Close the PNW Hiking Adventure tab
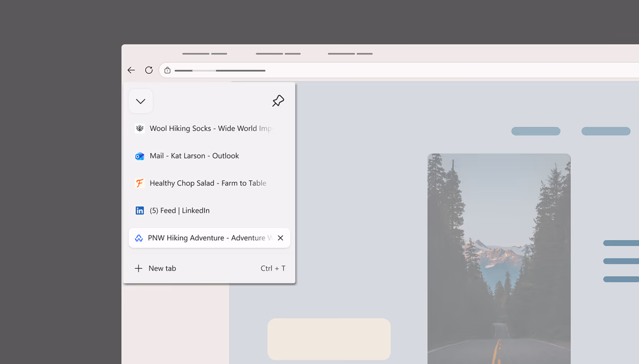Screen dimensions: 639x364 click(x=281, y=238)
